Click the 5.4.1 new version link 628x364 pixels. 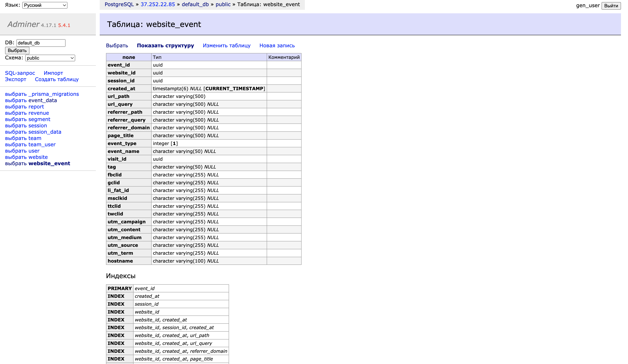tap(64, 25)
